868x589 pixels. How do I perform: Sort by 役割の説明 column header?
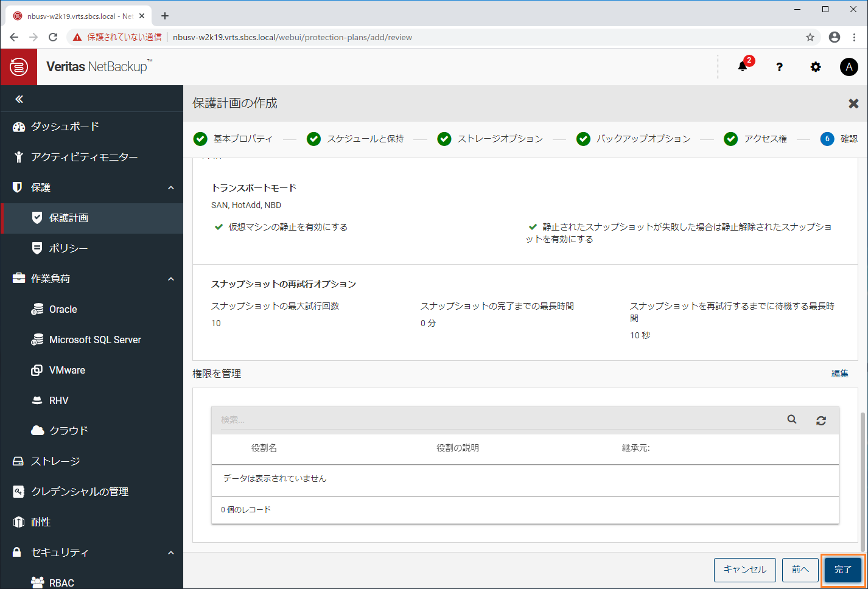click(x=458, y=448)
